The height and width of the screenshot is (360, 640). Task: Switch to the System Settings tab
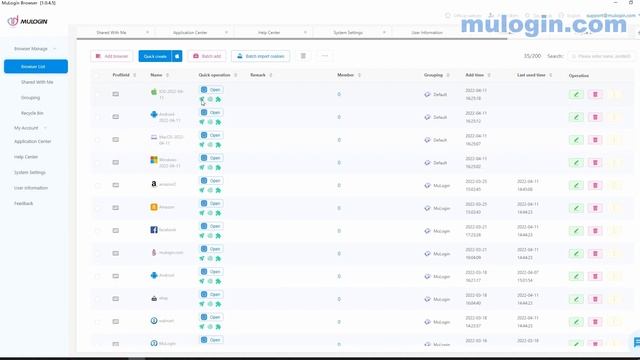pos(348,32)
